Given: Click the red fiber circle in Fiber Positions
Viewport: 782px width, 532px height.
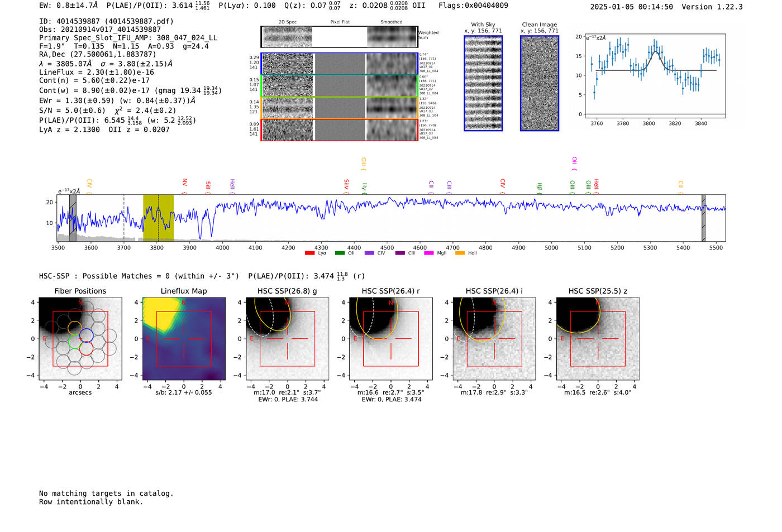Looking at the screenshot, I should 86,348.
